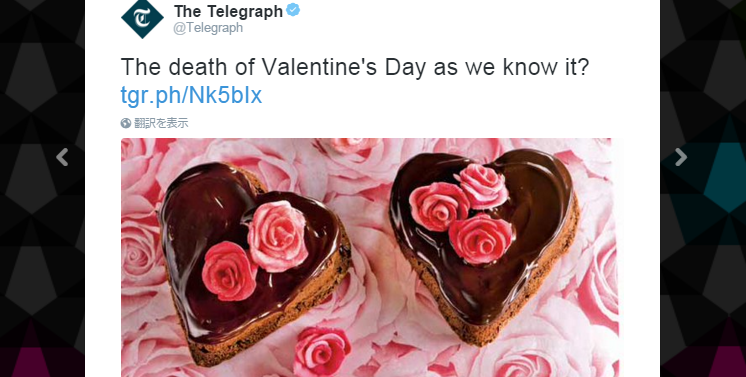Go to the next tweet with right chevron
This screenshot has height=377, width=746.
tap(681, 157)
